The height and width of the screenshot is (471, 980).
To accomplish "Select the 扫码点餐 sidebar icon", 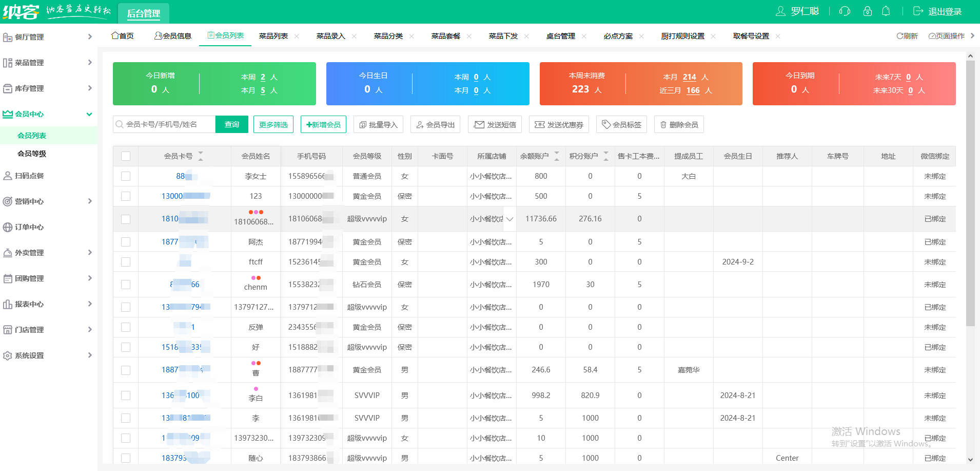I will [7, 175].
